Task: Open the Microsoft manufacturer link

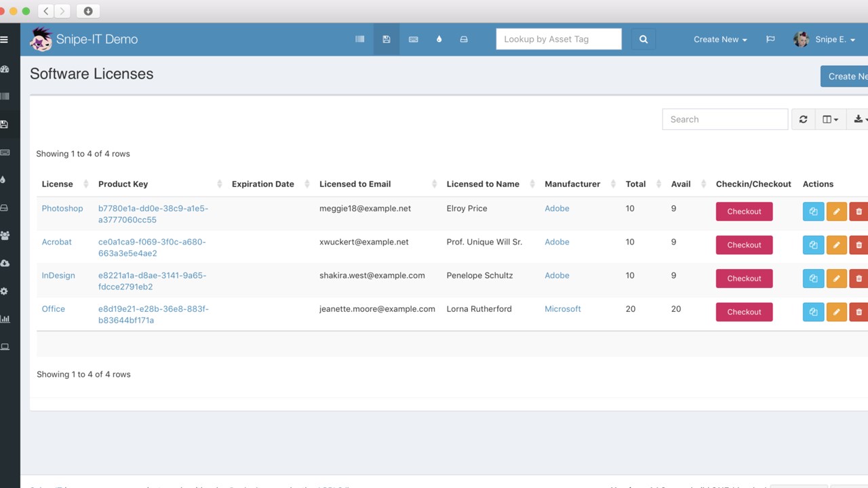Action: point(563,309)
